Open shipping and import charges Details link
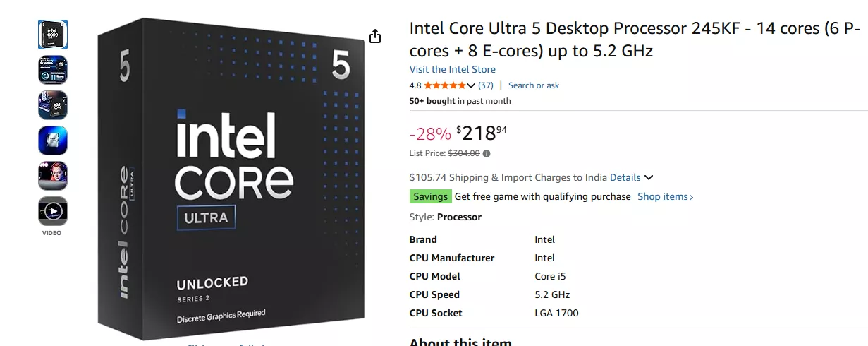Screen dimensions: 868x346 [x=625, y=177]
